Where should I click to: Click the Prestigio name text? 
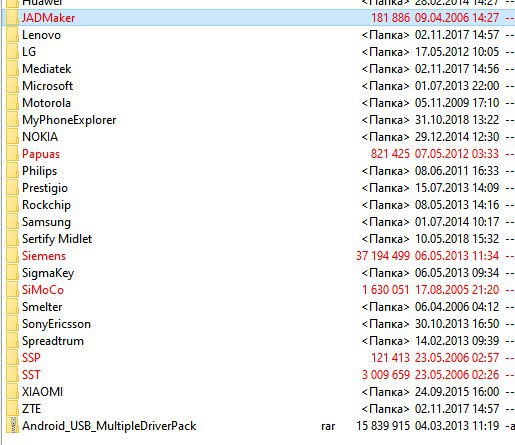pyautogui.click(x=45, y=188)
